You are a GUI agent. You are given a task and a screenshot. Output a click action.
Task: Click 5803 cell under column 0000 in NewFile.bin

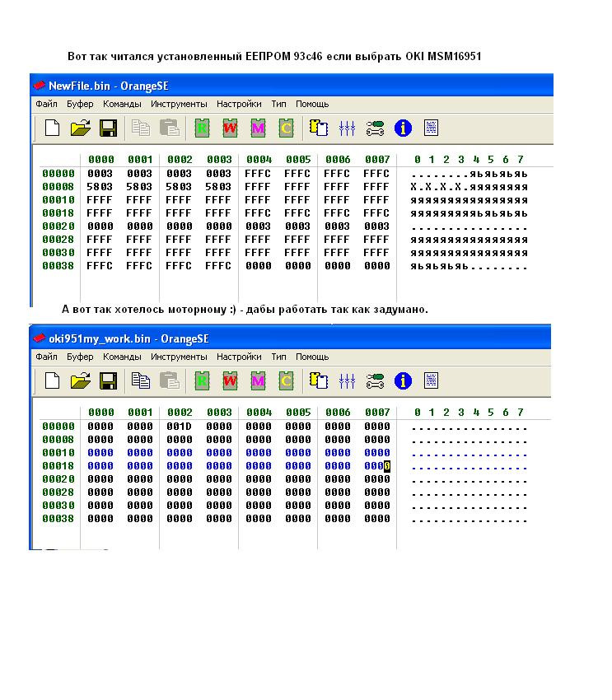(x=100, y=187)
